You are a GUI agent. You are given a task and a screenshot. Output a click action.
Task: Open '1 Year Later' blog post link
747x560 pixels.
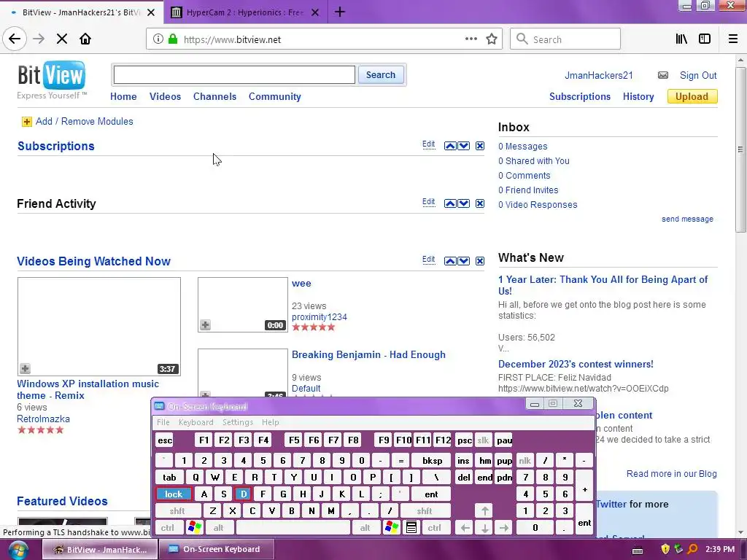pos(603,285)
